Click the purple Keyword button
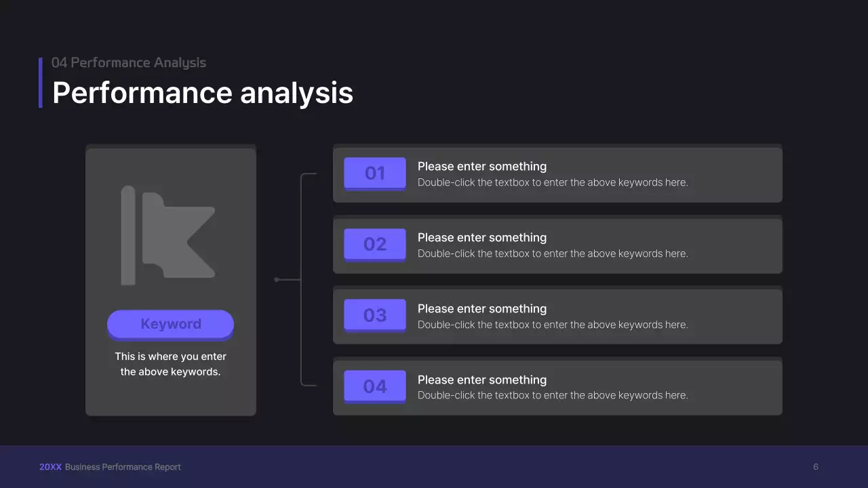Screen dimensions: 868x488 click(170, 324)
